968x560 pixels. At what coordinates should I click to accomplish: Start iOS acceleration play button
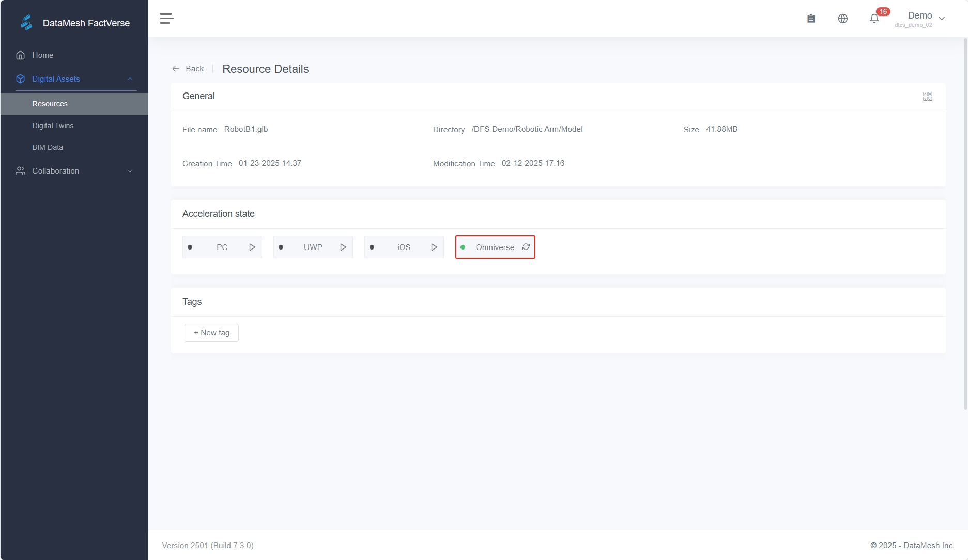coord(434,247)
